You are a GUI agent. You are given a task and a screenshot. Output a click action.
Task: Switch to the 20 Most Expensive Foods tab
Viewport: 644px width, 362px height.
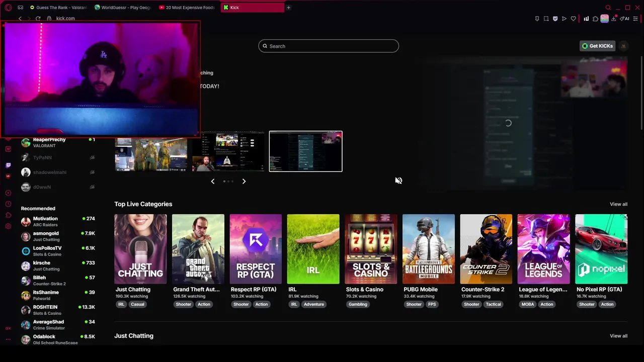coord(187,8)
